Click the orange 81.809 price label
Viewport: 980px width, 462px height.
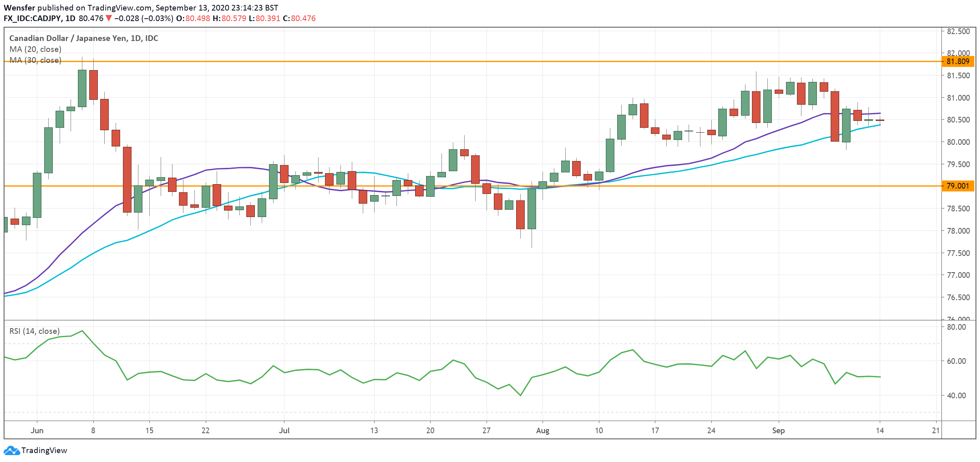958,62
